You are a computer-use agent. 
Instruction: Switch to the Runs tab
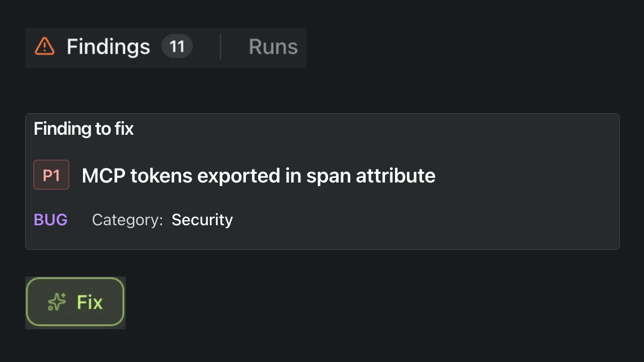pos(273,47)
